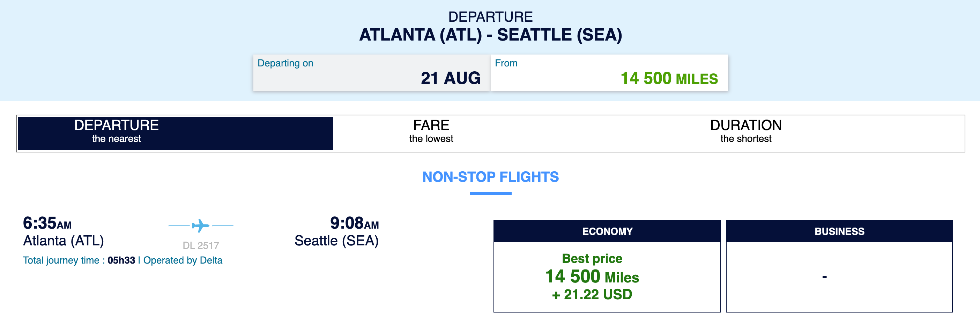Click flight number DL 2517
980x323 pixels.
[200, 245]
